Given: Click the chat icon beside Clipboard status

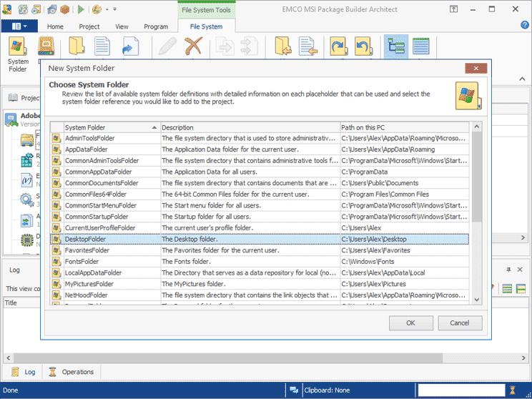Looking at the screenshot, I should [293, 390].
